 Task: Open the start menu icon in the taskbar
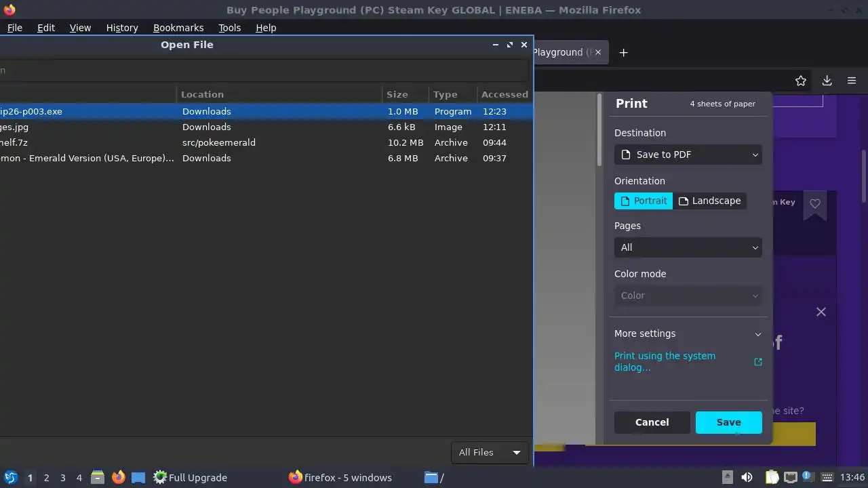click(10, 477)
